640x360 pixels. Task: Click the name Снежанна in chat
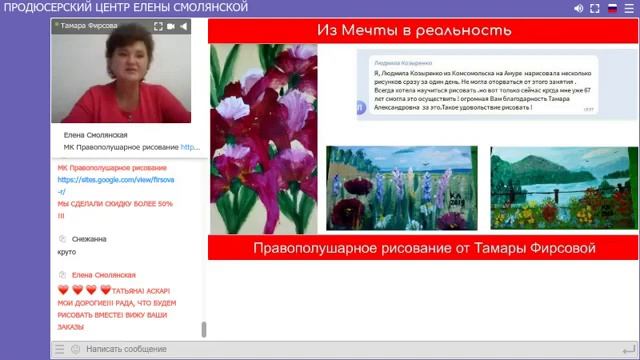pyautogui.click(x=89, y=239)
